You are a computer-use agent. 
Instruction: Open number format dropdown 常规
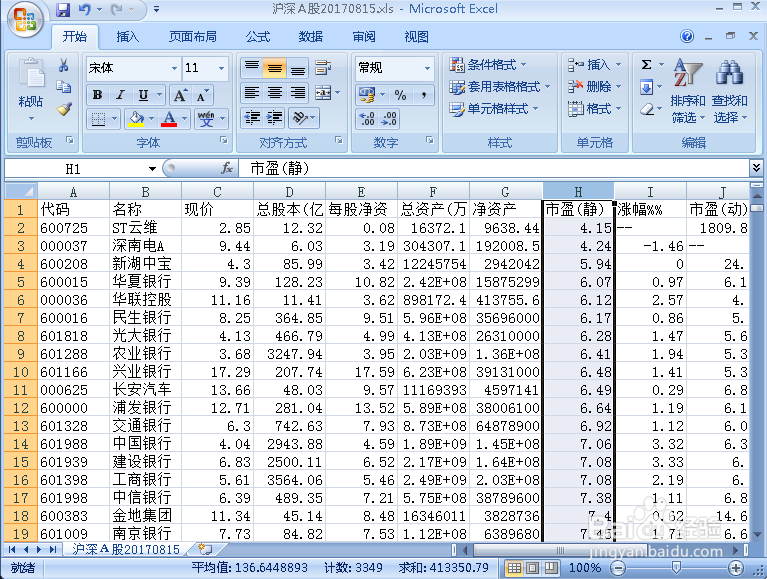(427, 68)
